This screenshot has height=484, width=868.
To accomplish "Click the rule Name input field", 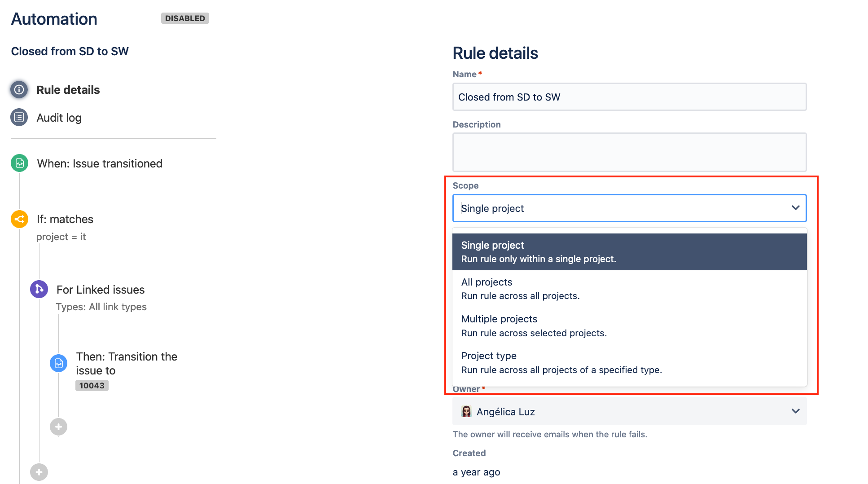I will [x=629, y=97].
